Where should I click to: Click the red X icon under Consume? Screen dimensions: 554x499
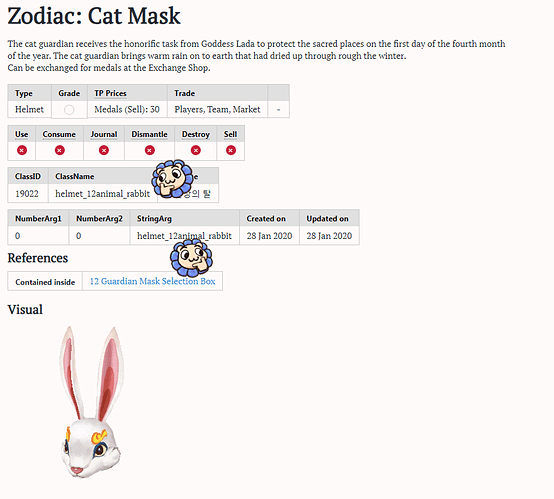tap(60, 150)
